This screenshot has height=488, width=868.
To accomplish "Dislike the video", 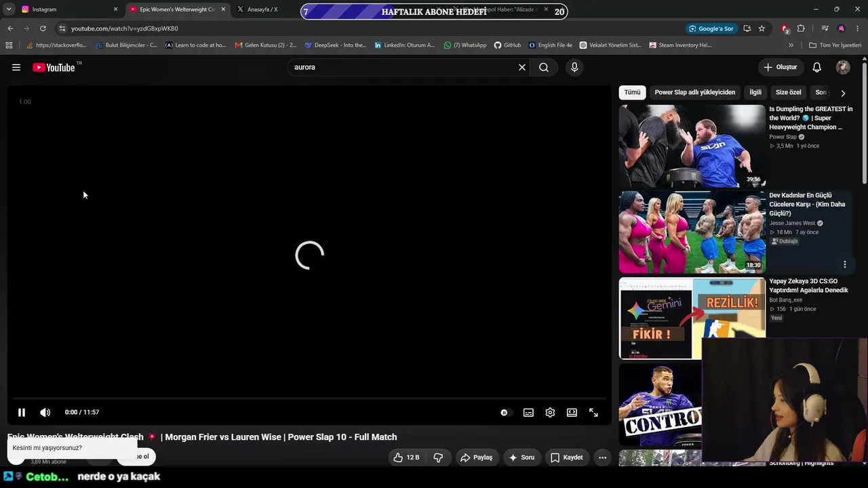I will (438, 457).
